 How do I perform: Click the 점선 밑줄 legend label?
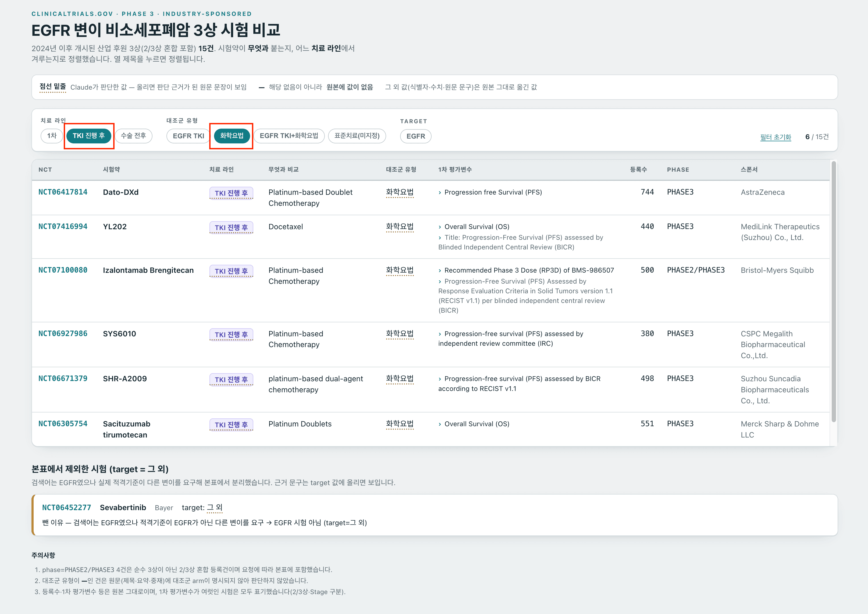pos(52,87)
